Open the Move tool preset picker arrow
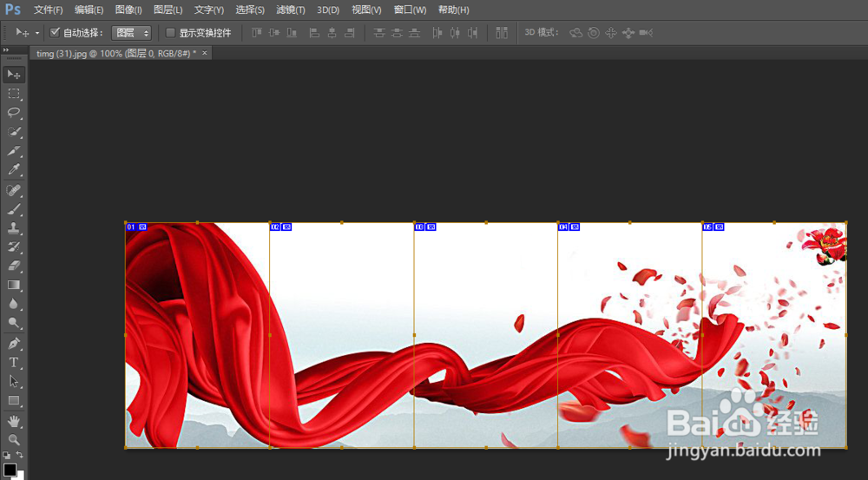Image resolution: width=868 pixels, height=480 pixels. 37,33
